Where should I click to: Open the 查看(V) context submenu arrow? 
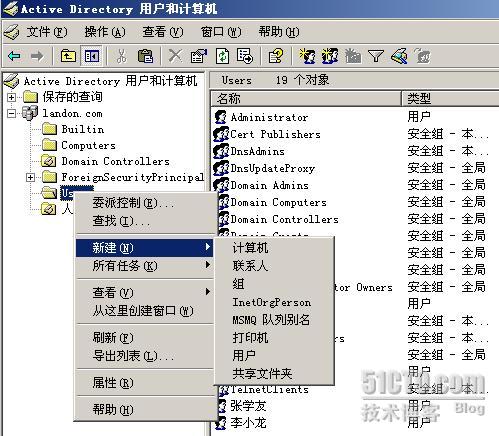point(208,292)
